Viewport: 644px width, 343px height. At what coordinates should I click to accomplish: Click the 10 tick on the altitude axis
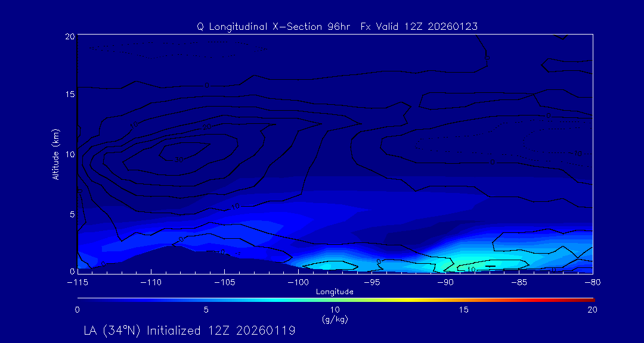[69, 154]
